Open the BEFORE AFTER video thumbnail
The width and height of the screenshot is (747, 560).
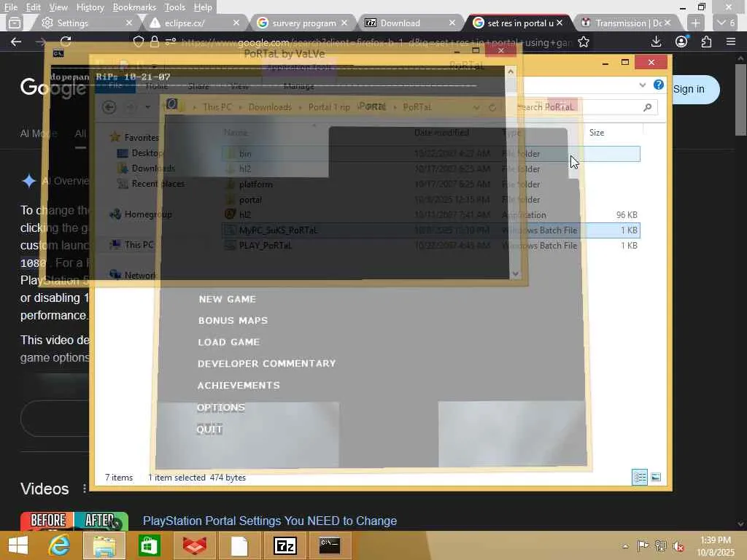click(x=74, y=521)
